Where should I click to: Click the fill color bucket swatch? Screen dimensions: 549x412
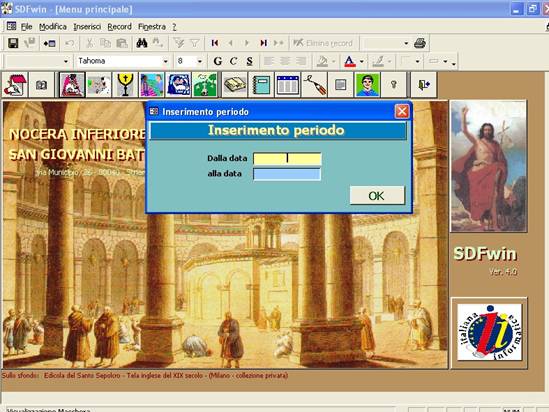[x=322, y=62]
